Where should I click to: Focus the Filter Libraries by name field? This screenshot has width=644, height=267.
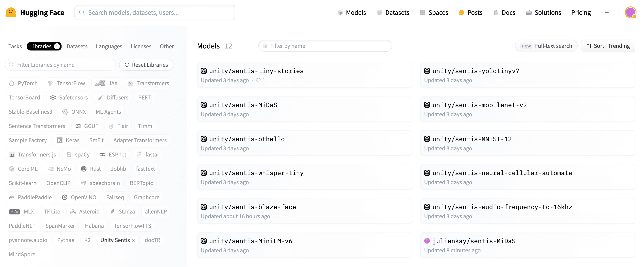(x=60, y=65)
